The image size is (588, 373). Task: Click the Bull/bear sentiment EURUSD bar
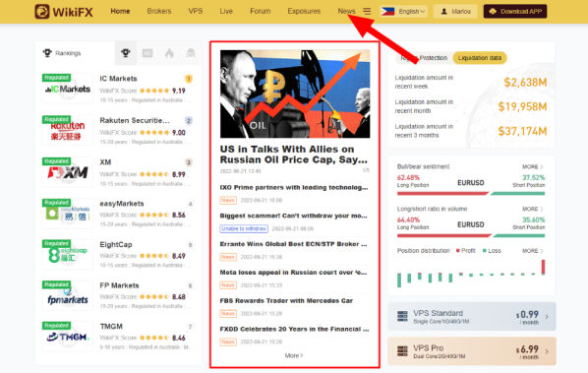click(471, 193)
